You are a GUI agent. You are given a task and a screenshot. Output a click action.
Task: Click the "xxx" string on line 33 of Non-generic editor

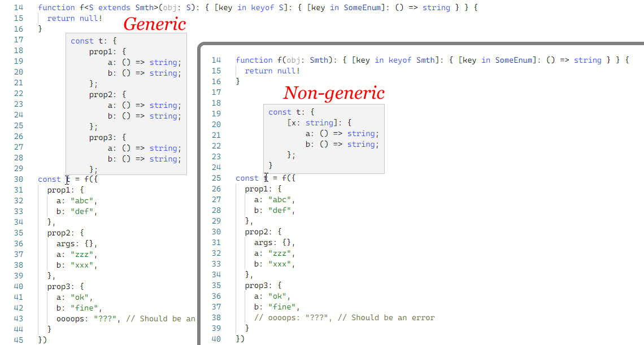coord(280,264)
